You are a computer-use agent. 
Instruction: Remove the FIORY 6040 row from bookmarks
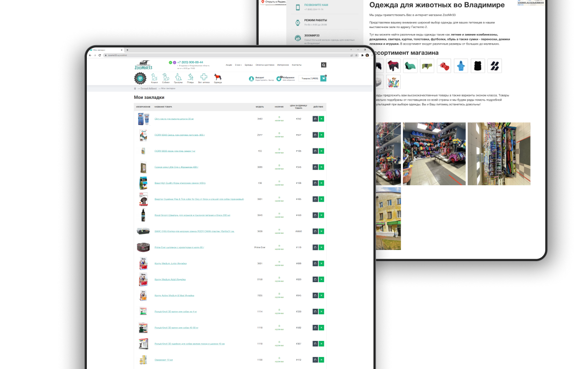322,135
